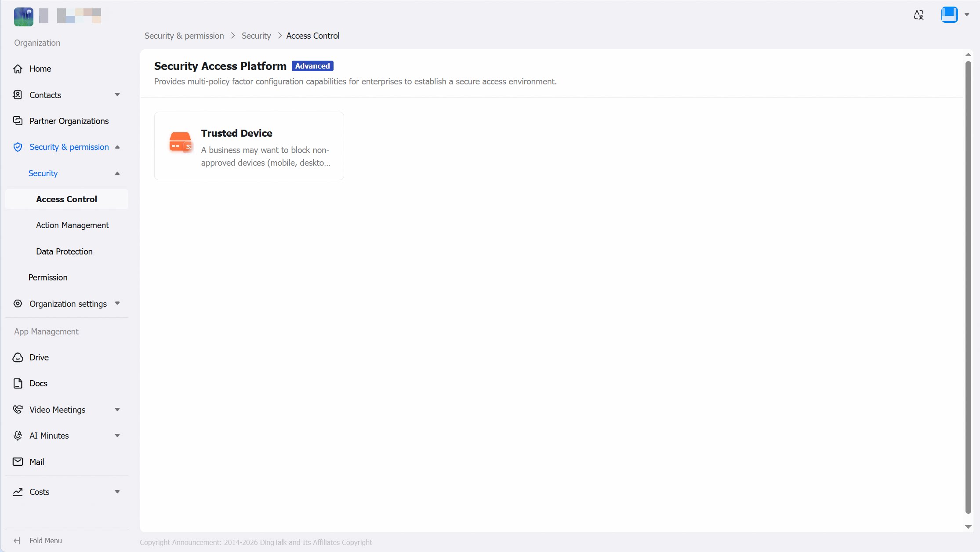Viewport: 980px width, 552px height.
Task: Click the Docs file icon
Action: [18, 383]
